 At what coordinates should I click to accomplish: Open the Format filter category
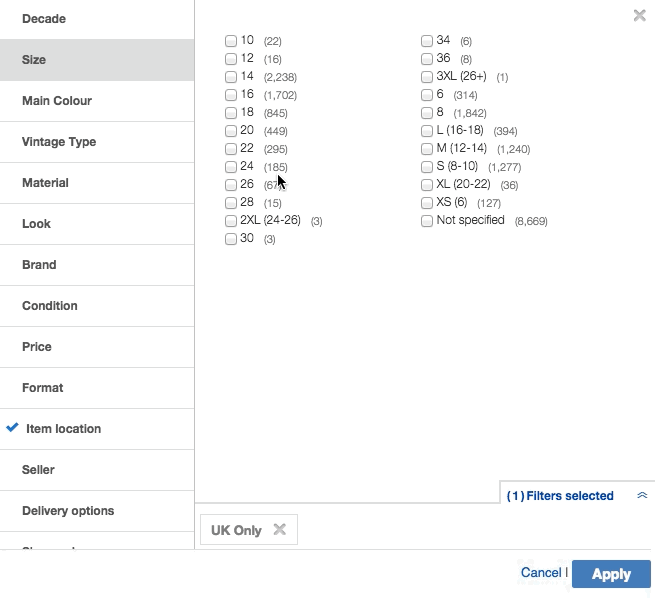tap(97, 388)
